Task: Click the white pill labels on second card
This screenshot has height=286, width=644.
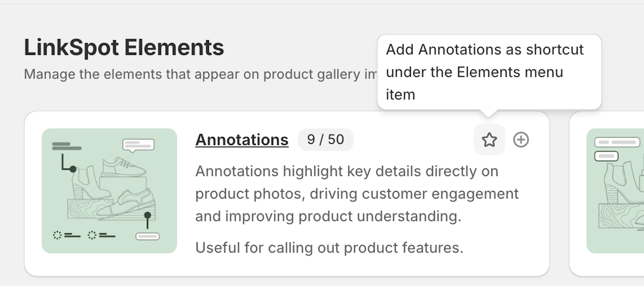Action: [x=617, y=149]
